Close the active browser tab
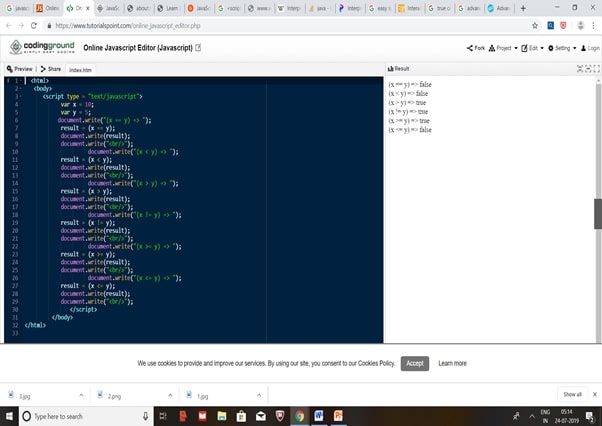 [88, 8]
